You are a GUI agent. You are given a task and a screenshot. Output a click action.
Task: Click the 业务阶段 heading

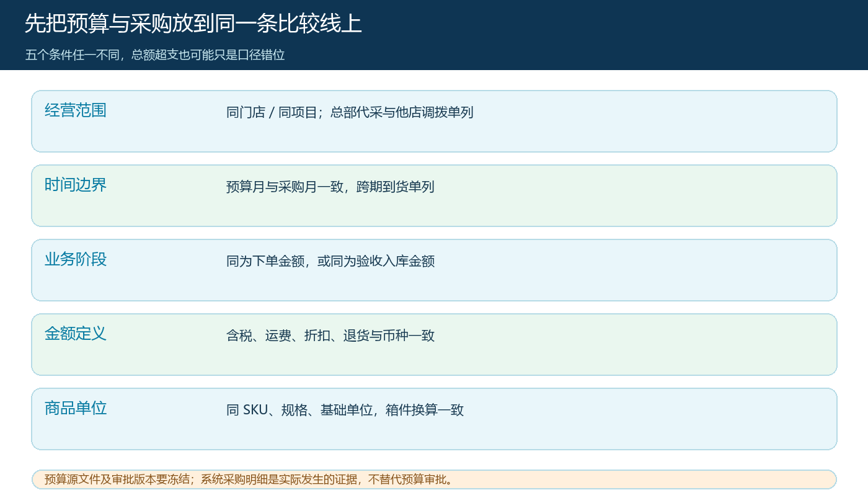[76, 259]
